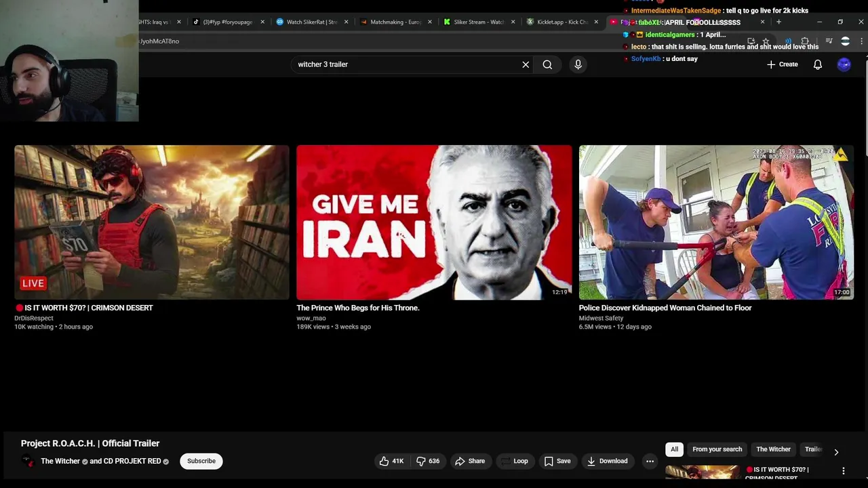This screenshot has width=868, height=488.
Task: Open Police Discover Kidnapped Woman thumbnail
Action: [x=716, y=222]
